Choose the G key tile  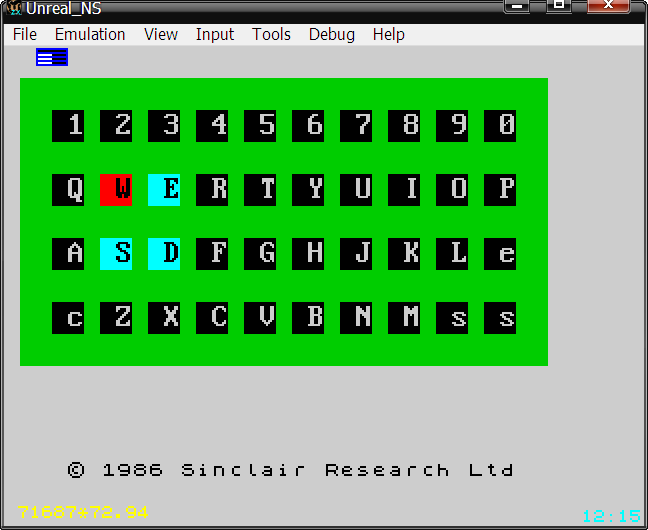coord(260,254)
